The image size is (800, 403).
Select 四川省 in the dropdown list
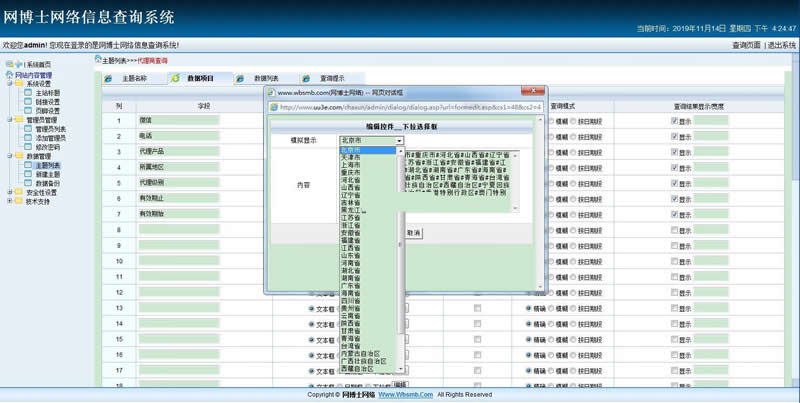point(367,301)
